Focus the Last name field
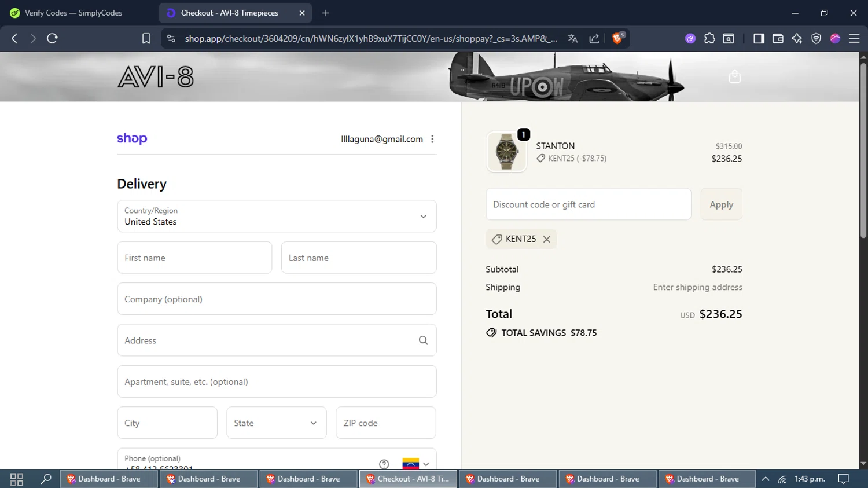 coord(359,258)
